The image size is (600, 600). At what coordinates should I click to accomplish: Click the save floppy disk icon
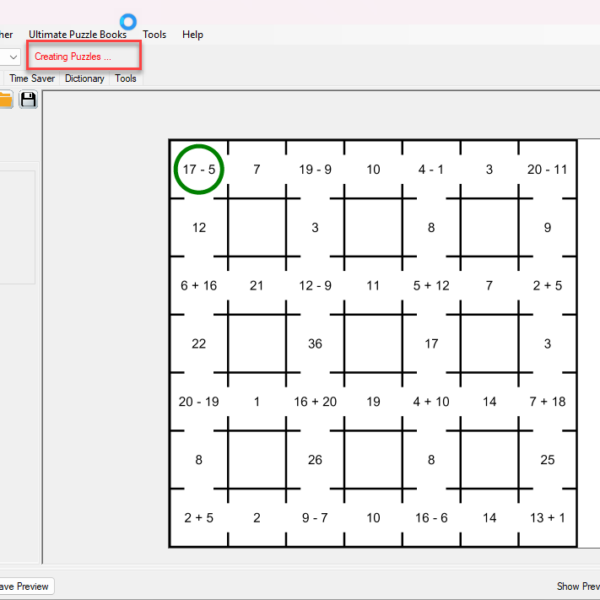(x=28, y=99)
